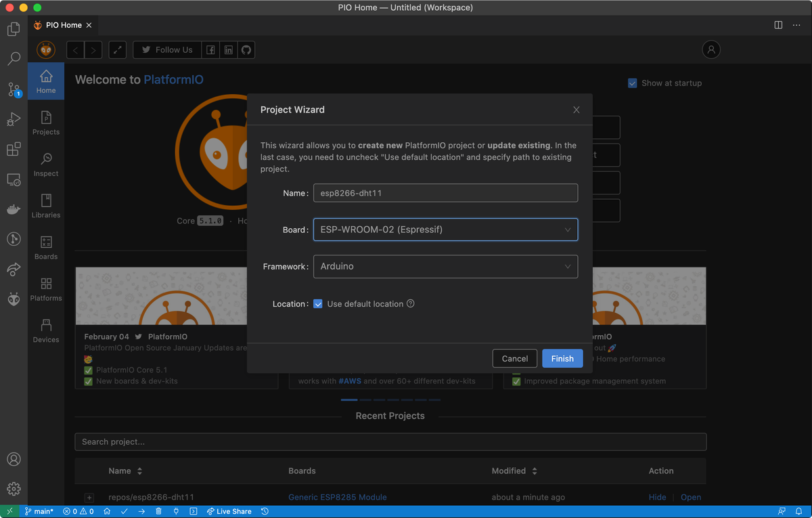Open the Generic ESP8285 Module link
Image resolution: width=812 pixels, height=518 pixels.
point(338,497)
